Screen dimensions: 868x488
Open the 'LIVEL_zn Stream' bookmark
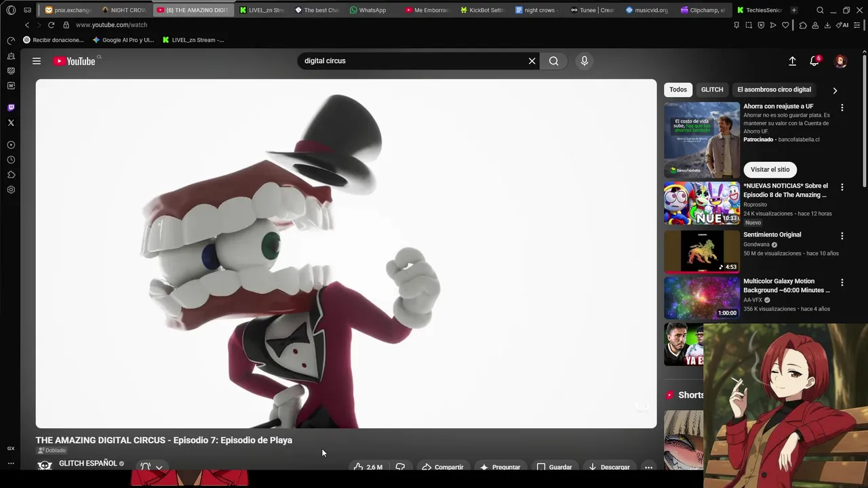(x=193, y=40)
